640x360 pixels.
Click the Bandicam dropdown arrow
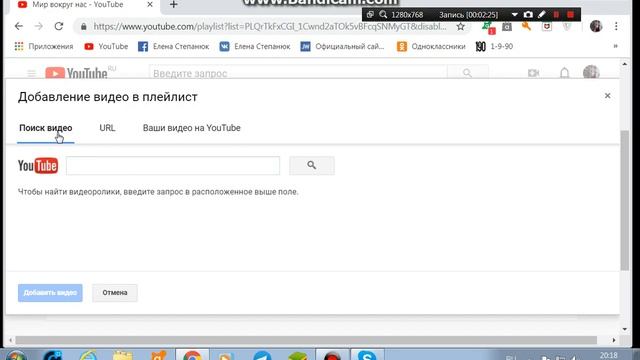click(514, 15)
